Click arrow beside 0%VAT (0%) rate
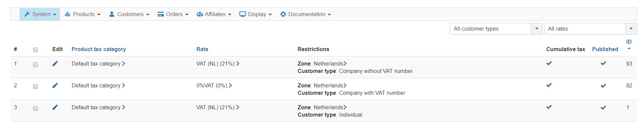The width and height of the screenshot is (644, 122). [x=230, y=85]
